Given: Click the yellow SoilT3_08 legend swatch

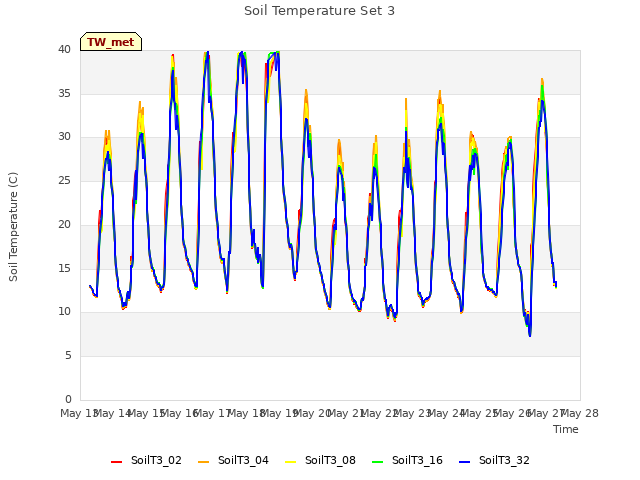Looking at the screenshot, I should (x=290, y=462).
